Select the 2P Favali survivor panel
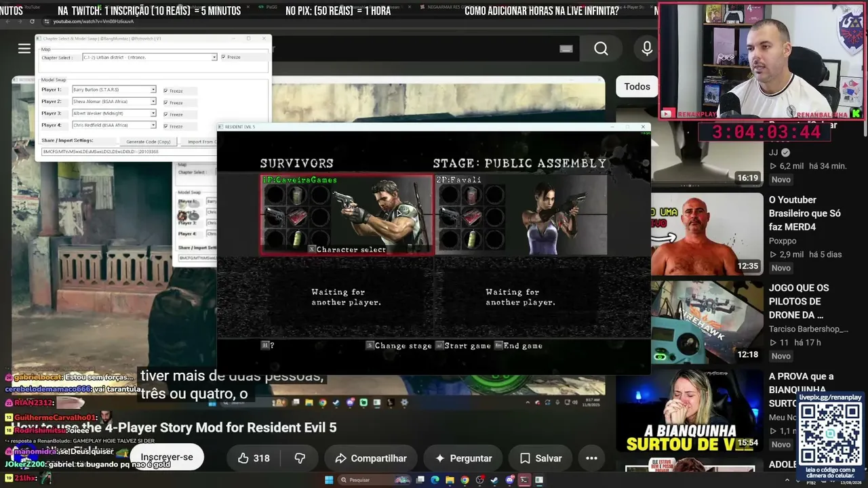The image size is (868, 488). click(x=521, y=215)
